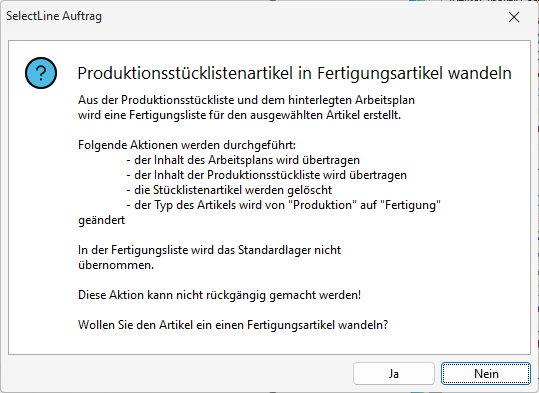The width and height of the screenshot is (539, 393).
Task: Decline by clicking the Nein button
Action: tap(486, 373)
